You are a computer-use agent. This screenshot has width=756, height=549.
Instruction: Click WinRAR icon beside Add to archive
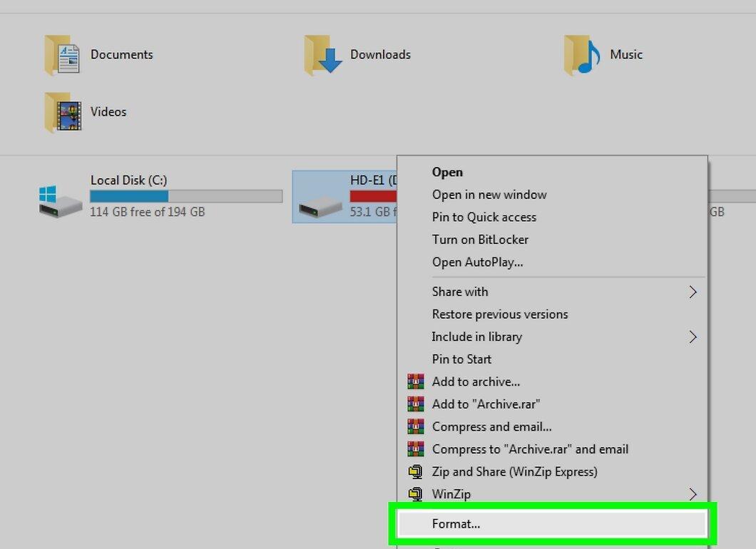pyautogui.click(x=416, y=381)
